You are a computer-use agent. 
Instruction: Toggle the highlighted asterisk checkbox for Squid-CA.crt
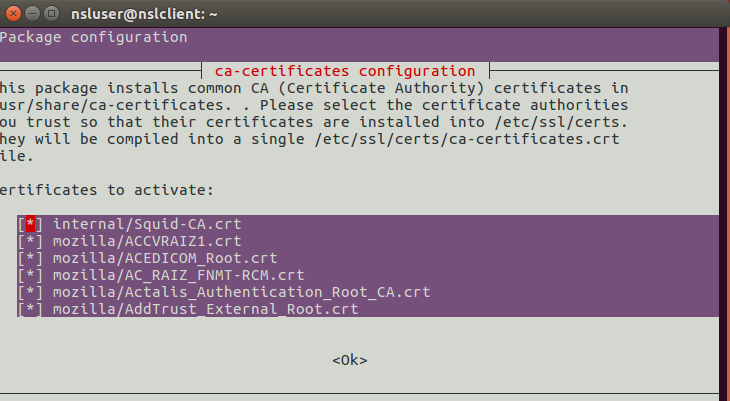(x=30, y=224)
